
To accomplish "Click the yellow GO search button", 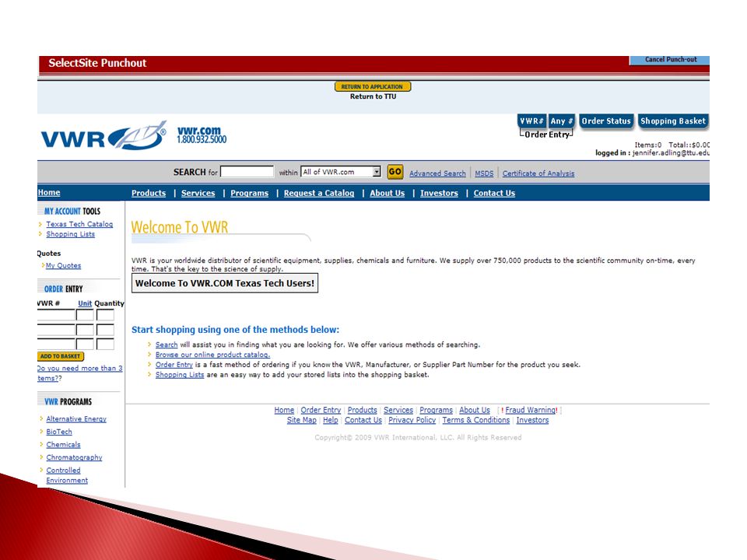I will click(395, 172).
